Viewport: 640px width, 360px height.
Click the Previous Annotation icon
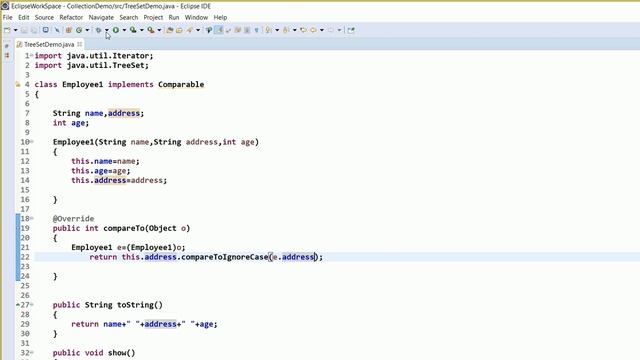(286, 30)
